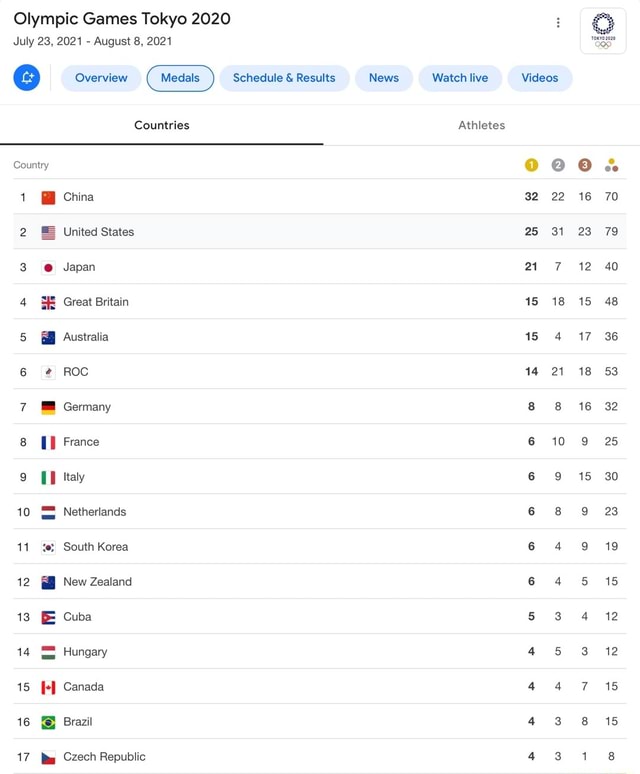Click the Brazil flag icon
Image resolution: width=640 pixels, height=774 pixels.
48,722
